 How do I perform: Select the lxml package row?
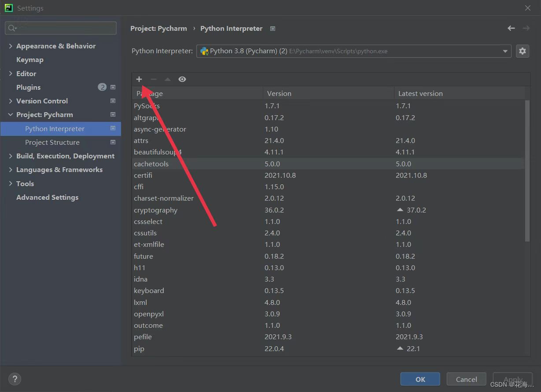[328, 302]
